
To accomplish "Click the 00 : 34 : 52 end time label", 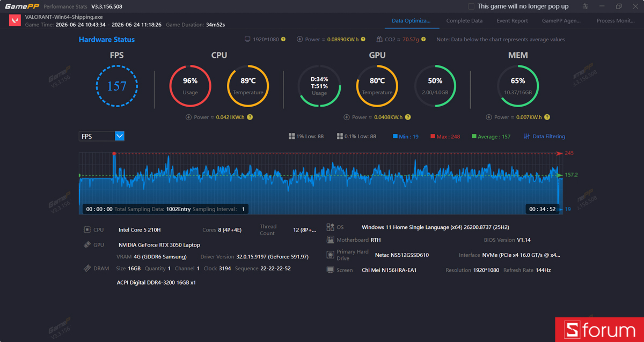I will (543, 209).
